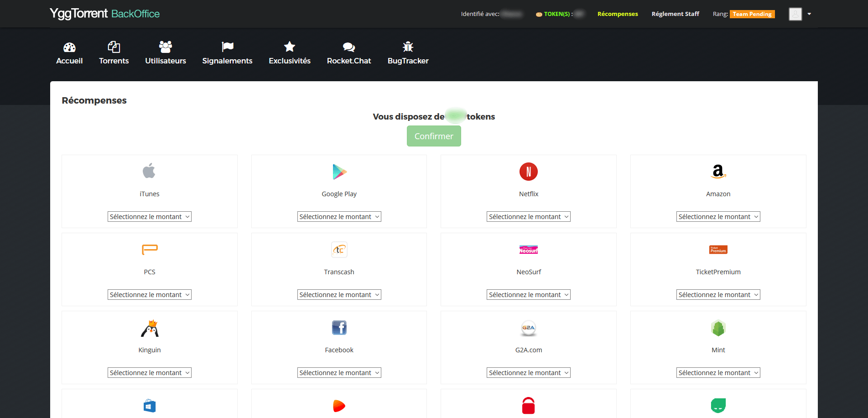Click the PCS orange logo
This screenshot has height=418, width=868.
coord(150,250)
